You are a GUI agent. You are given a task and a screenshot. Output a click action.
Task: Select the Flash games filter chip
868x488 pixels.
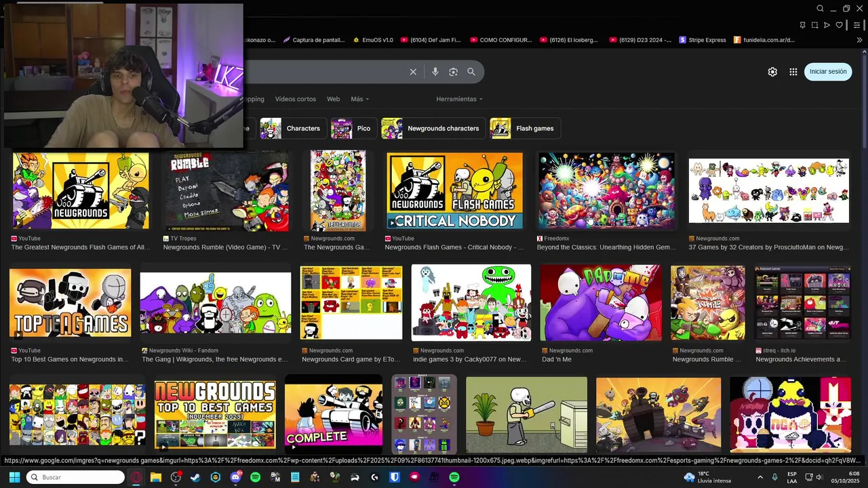[x=524, y=128]
